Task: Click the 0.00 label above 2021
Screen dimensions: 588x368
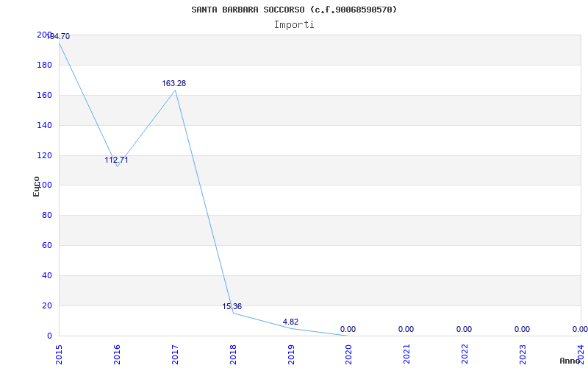Action: [406, 329]
